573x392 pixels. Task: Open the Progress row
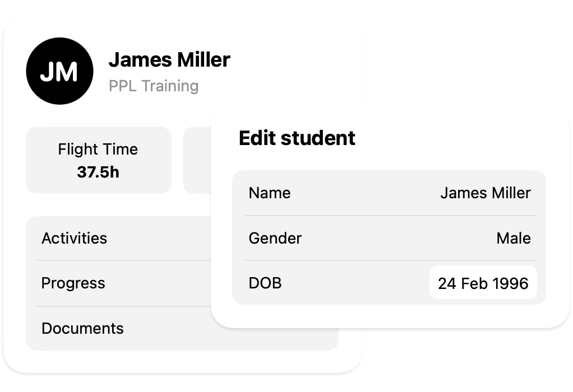click(73, 283)
